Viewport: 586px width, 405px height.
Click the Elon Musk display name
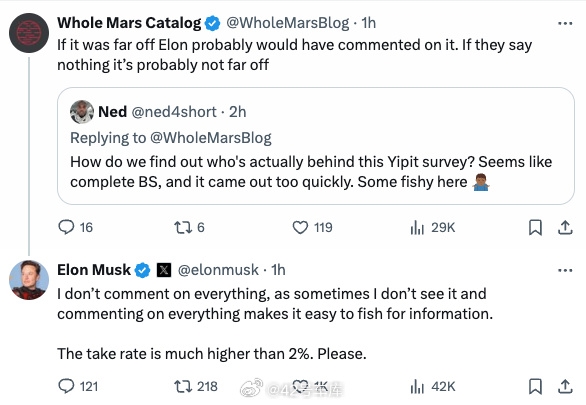point(94,270)
